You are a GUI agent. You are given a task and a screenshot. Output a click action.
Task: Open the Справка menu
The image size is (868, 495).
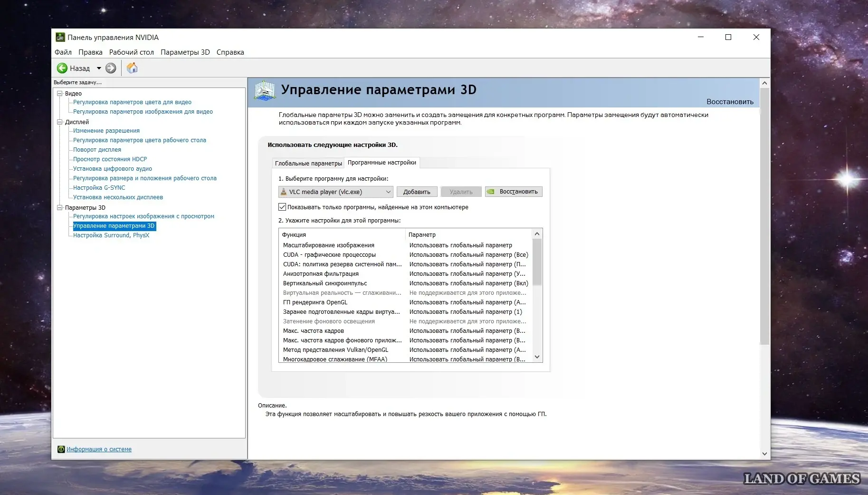(230, 52)
